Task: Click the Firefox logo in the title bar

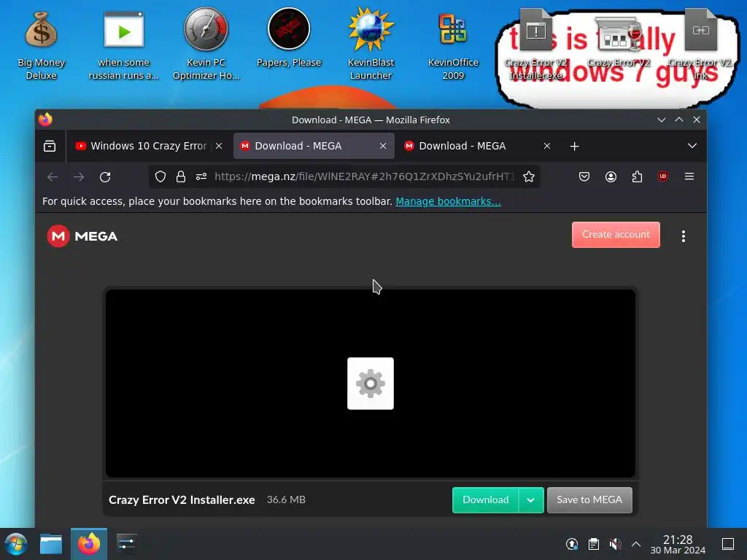Action: [x=45, y=120]
